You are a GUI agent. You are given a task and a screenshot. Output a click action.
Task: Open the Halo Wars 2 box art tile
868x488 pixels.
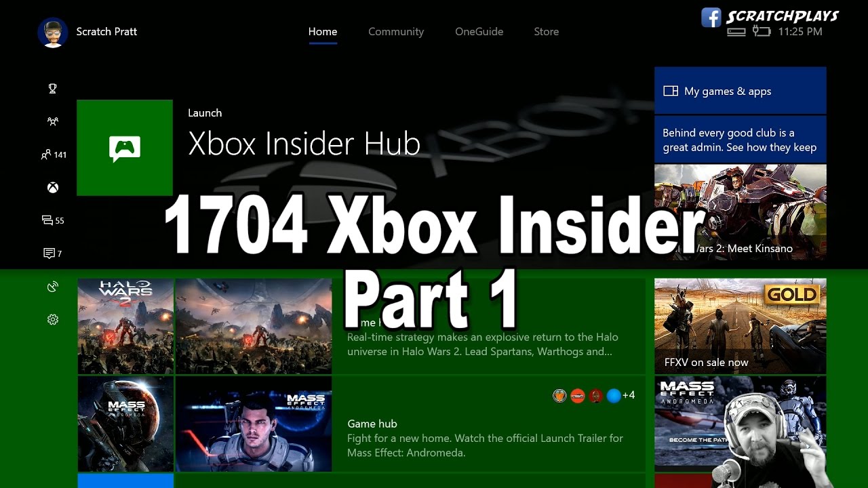[125, 326]
